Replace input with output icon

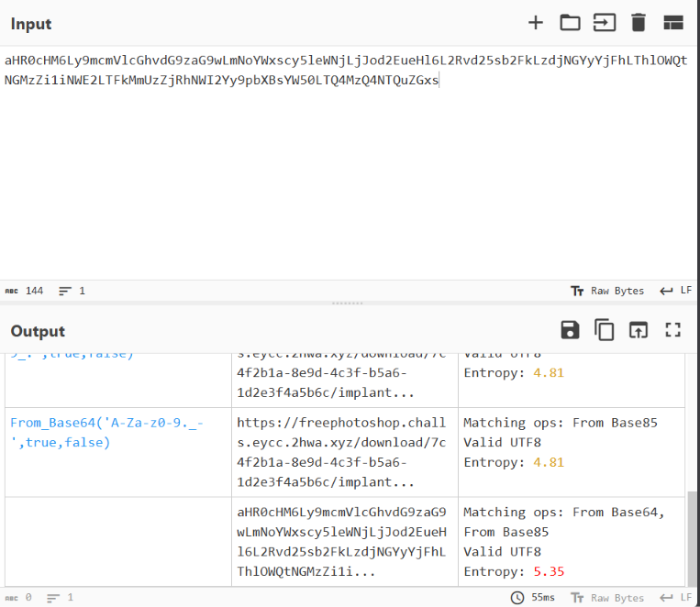[x=639, y=330]
